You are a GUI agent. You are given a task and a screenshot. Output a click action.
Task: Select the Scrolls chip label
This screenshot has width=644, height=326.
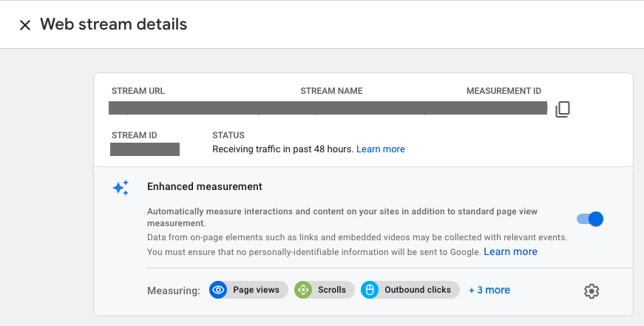coord(332,290)
